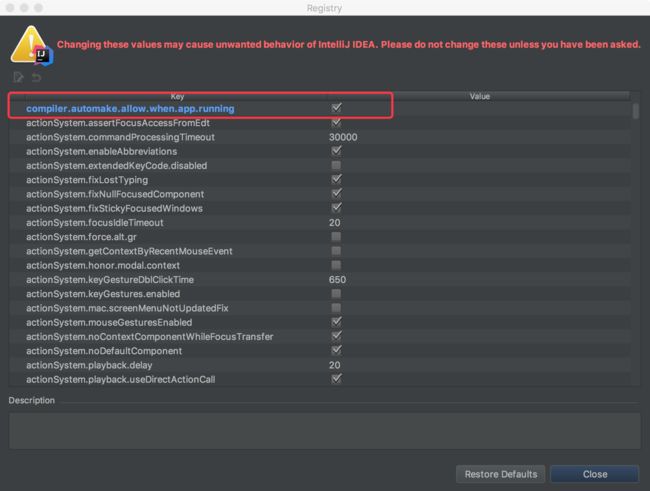Select the playback.delay value 20
The width and height of the screenshot is (650, 491).
click(x=335, y=365)
